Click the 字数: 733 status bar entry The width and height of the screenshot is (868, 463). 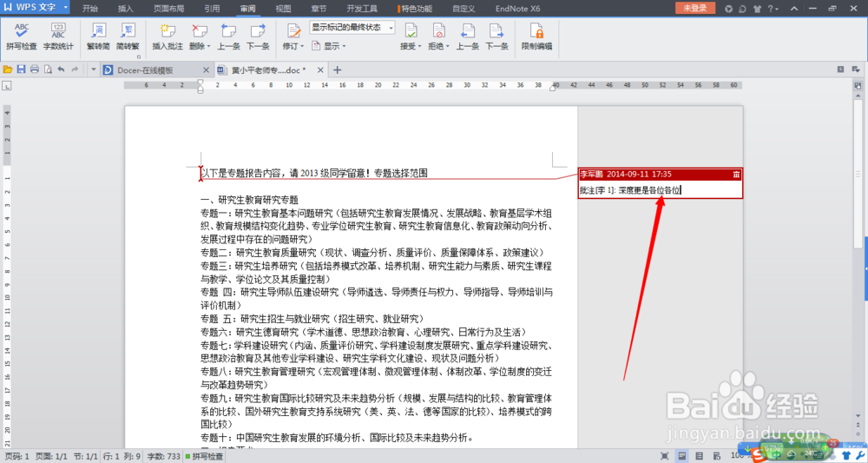point(164,456)
